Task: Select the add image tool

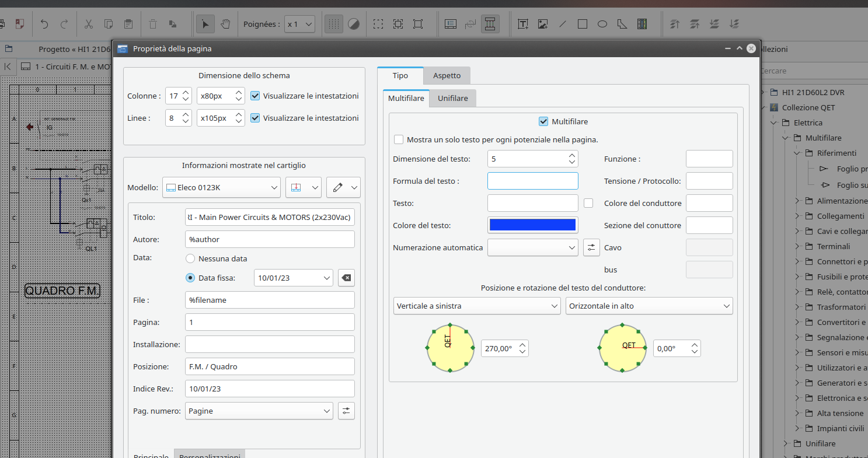Action: tap(543, 24)
